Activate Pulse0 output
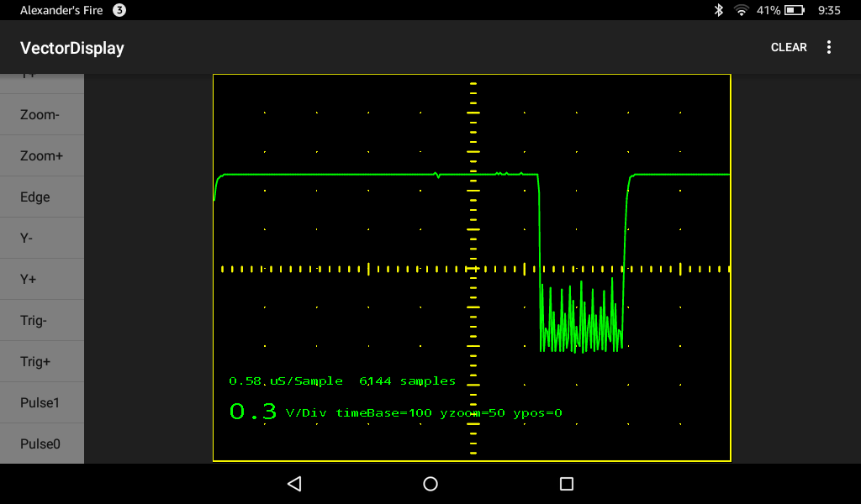 click(42, 443)
